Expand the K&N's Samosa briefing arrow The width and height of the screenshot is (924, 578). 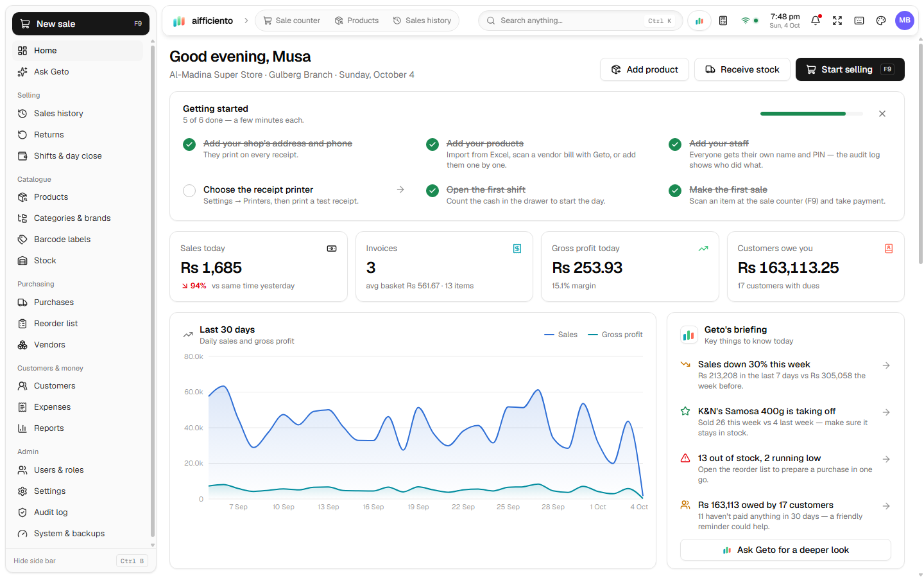[x=886, y=412]
